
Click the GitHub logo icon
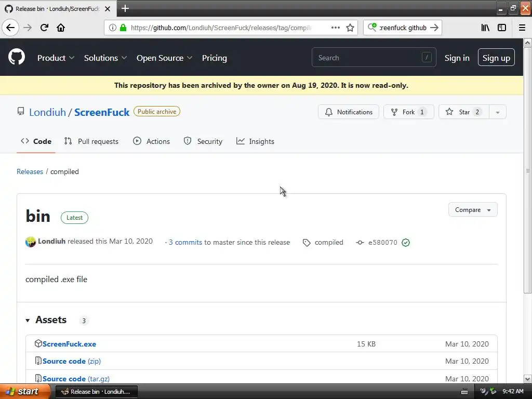(x=17, y=57)
